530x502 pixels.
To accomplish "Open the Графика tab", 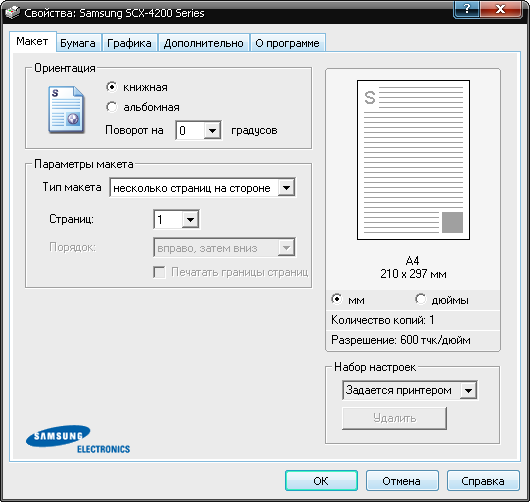I will click(129, 43).
